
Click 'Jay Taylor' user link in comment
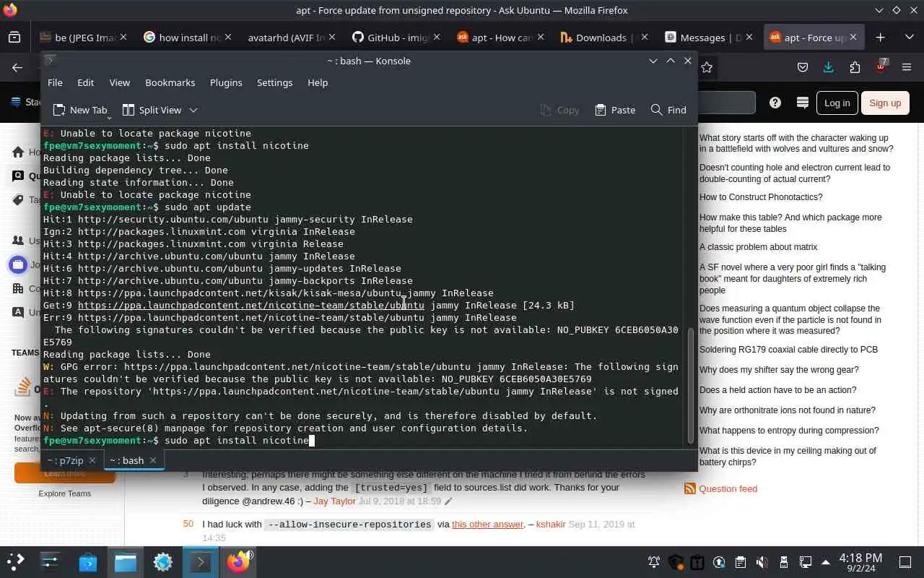[335, 501]
